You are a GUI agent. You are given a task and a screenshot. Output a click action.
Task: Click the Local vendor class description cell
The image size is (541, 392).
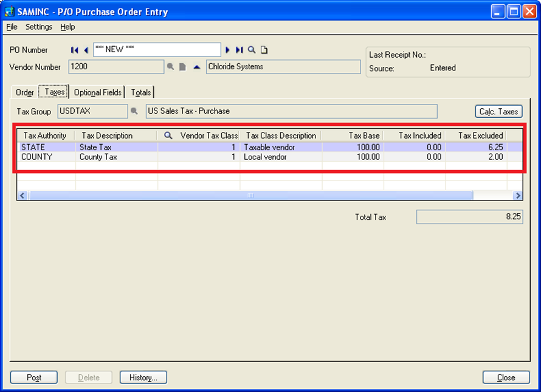pyautogui.click(x=281, y=157)
